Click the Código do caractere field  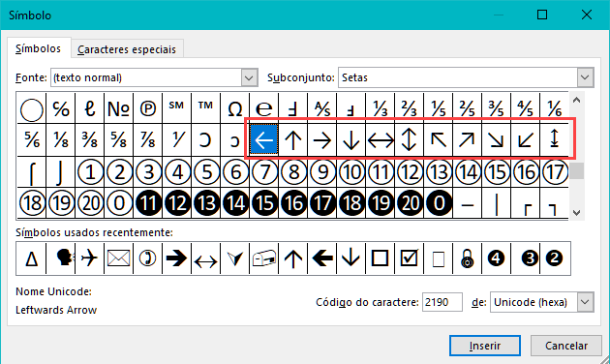tap(442, 302)
